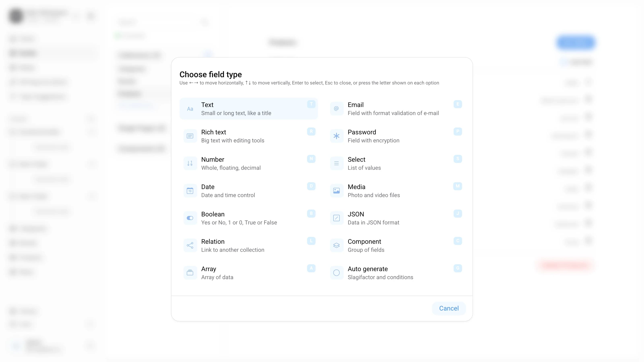Select the Email at-sign icon
The height and width of the screenshot is (362, 644).
click(336, 109)
